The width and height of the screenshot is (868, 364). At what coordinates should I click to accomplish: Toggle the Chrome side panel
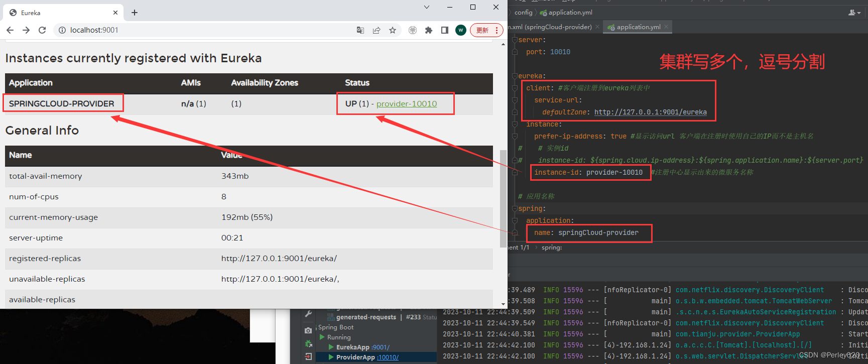pyautogui.click(x=445, y=30)
